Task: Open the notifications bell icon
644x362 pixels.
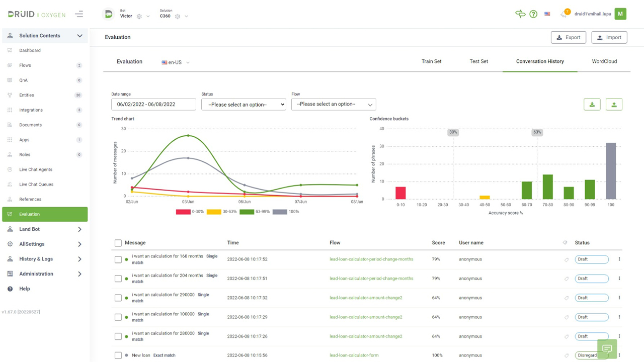Action: 564,14
